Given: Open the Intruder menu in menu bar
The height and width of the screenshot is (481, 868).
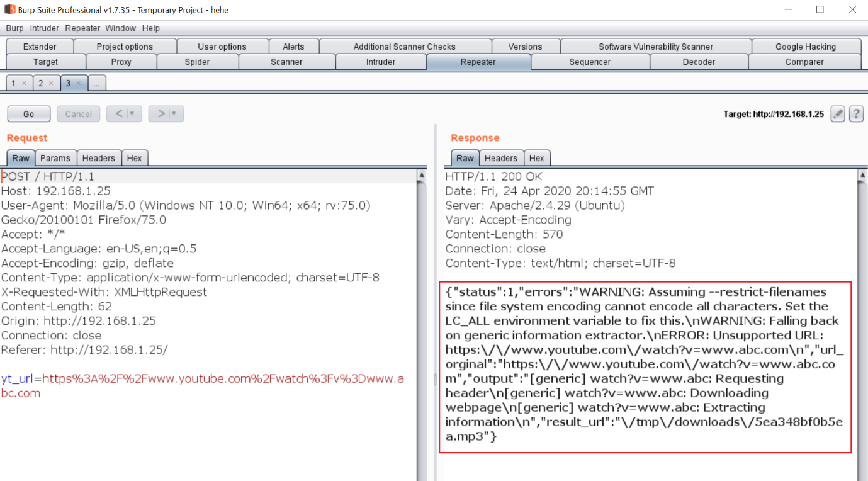Looking at the screenshot, I should click(x=44, y=28).
